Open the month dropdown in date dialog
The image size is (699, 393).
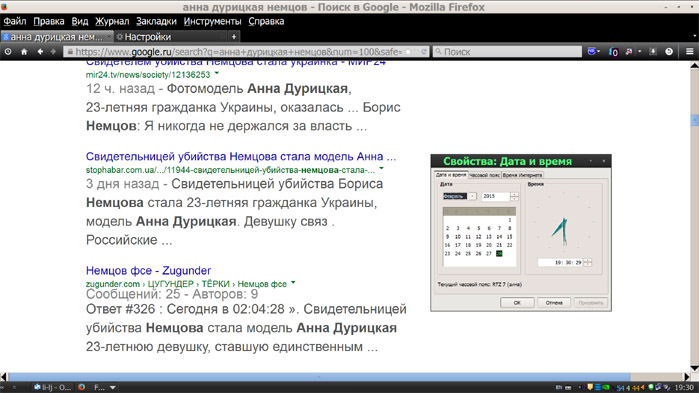[x=473, y=196]
